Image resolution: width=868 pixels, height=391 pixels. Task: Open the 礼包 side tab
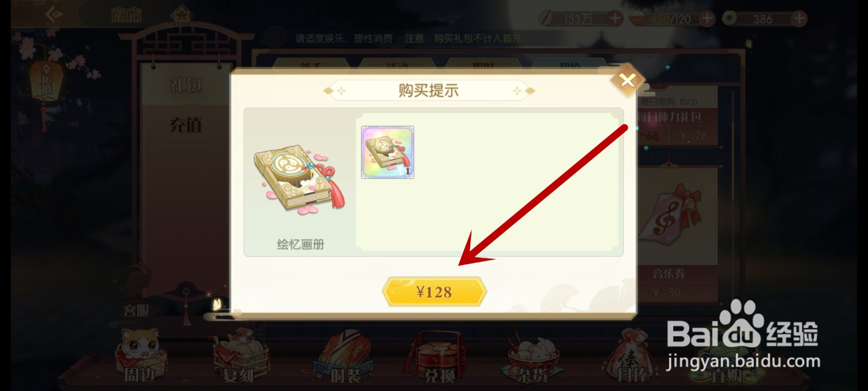pos(186,85)
